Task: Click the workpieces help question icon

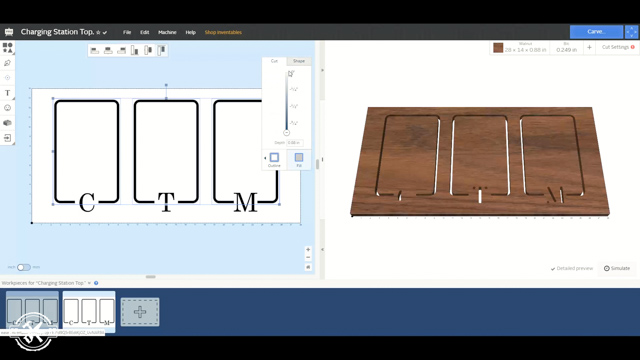Action: [x=96, y=283]
